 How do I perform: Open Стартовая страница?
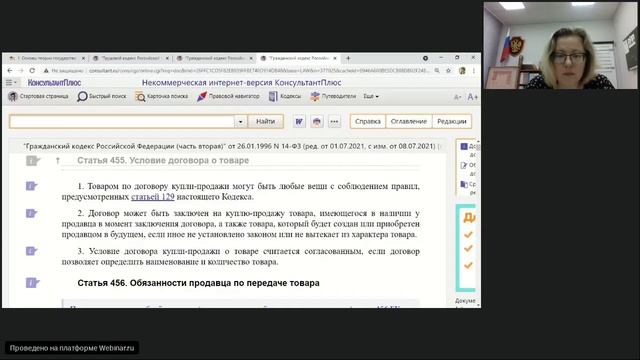click(39, 96)
